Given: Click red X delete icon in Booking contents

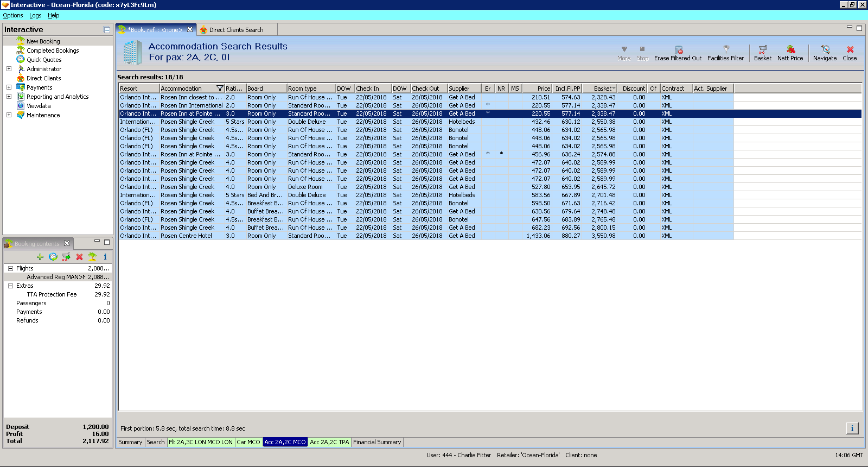Looking at the screenshot, I should 79,257.
